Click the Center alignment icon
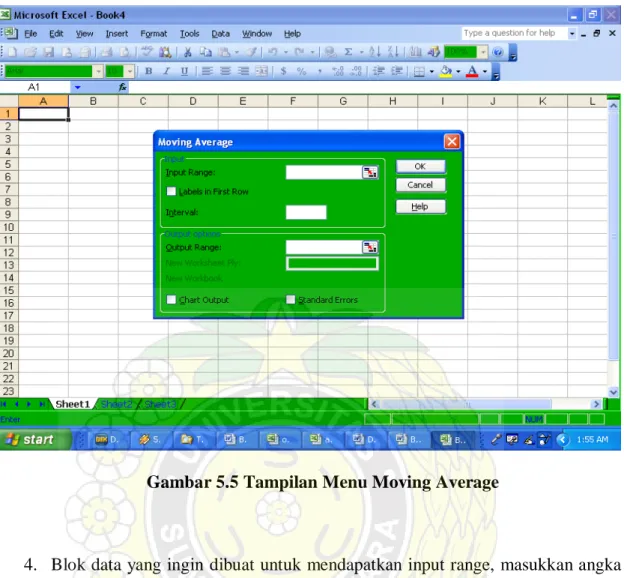Viewport: 624px width, 578px height. tap(225, 71)
